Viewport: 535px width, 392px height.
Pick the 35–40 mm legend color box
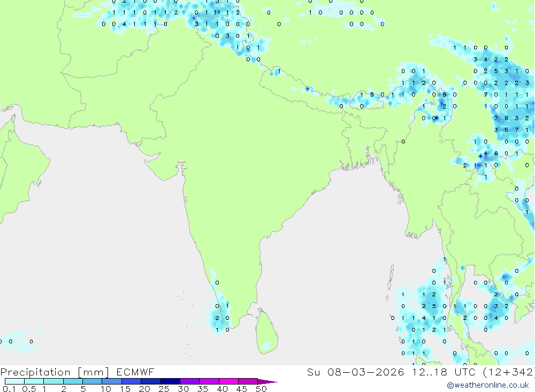(x=209, y=381)
